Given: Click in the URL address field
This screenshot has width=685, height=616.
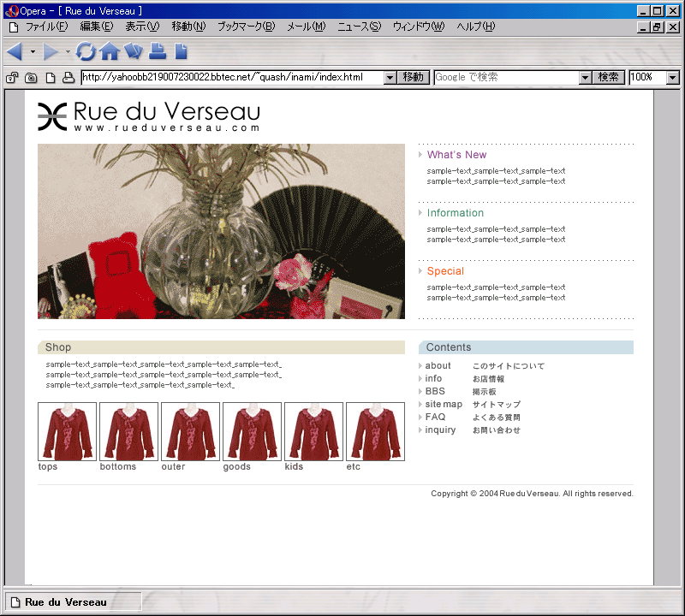Looking at the screenshot, I should [x=233, y=78].
